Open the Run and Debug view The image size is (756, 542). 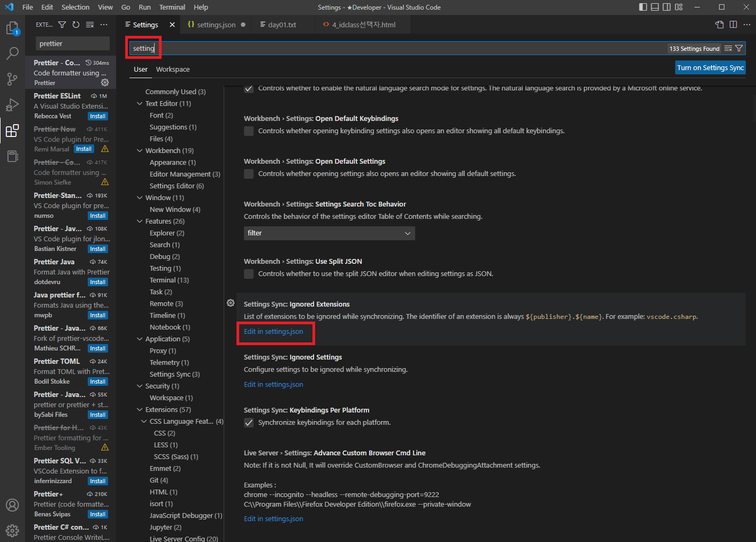pyautogui.click(x=12, y=105)
